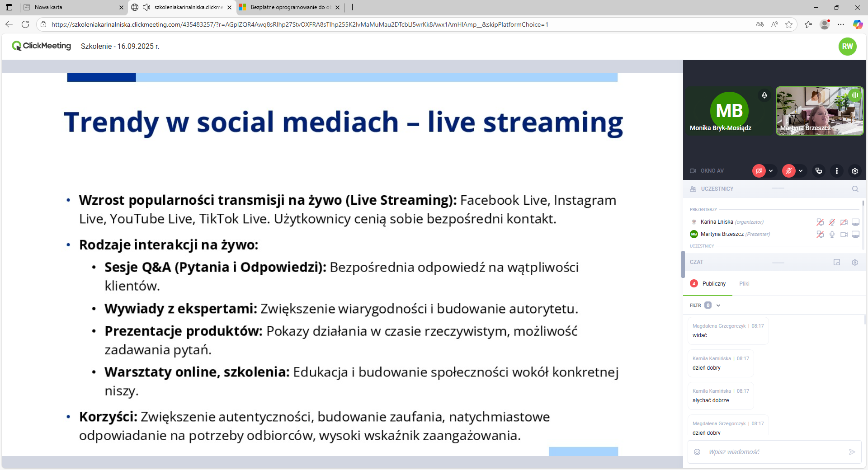
Task: Toggle Martyna Brzeszcz's microphone icon
Action: pyautogui.click(x=832, y=234)
